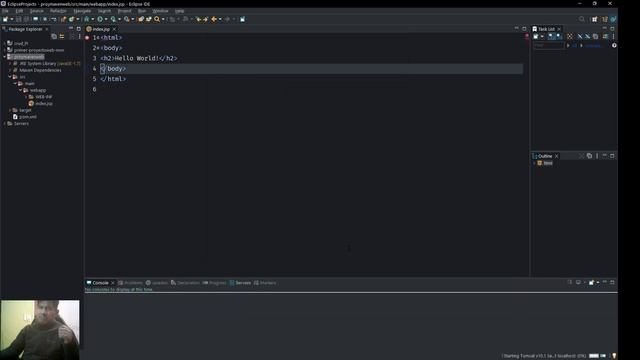Click the Outline collapse all icon
640x360 pixels.
point(589,156)
